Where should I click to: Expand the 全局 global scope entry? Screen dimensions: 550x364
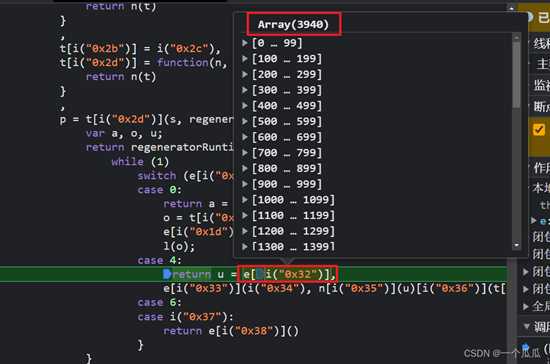pyautogui.click(x=525, y=306)
